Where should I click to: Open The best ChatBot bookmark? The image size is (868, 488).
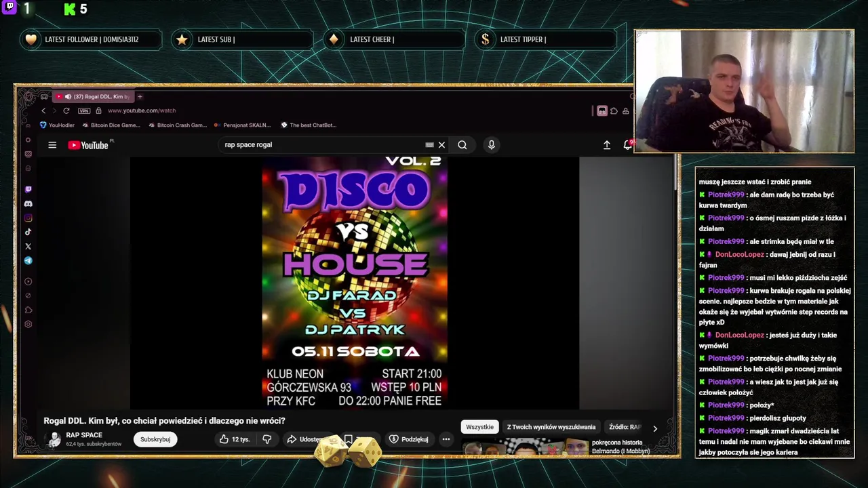309,125
